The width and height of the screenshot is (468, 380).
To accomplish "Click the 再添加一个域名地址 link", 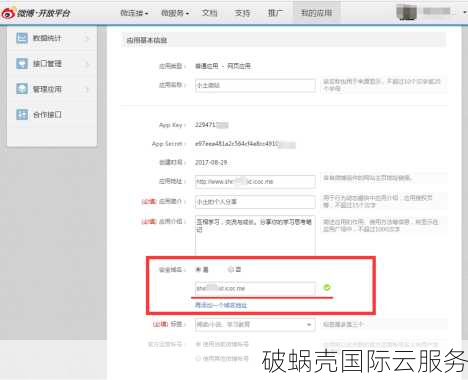I will click(221, 305).
